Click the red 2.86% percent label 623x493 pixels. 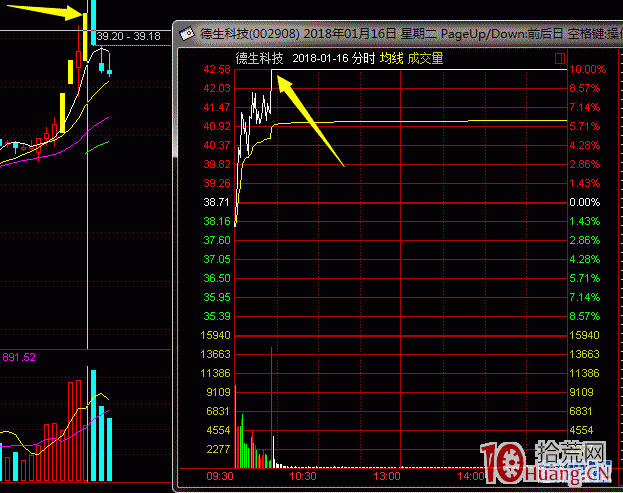(x=584, y=164)
